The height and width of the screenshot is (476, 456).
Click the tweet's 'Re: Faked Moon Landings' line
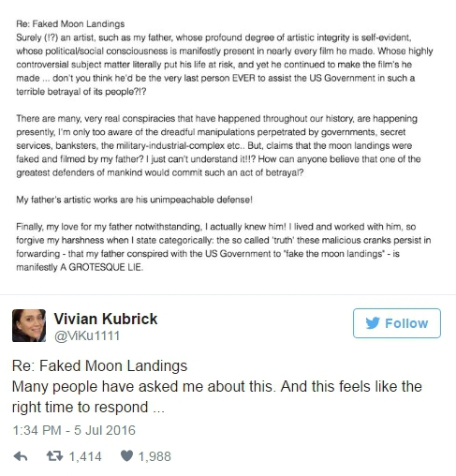99,365
